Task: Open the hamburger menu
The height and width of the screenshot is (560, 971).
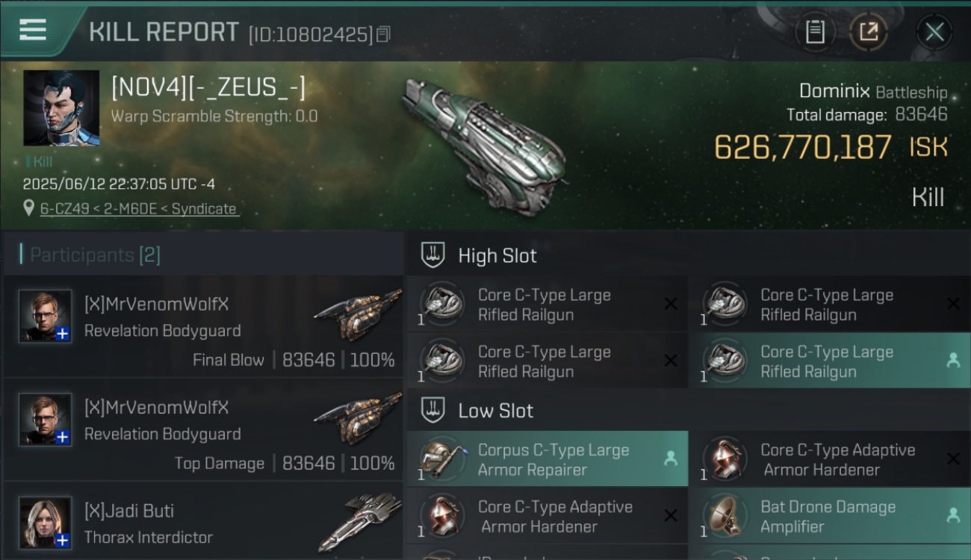Action: [x=33, y=30]
